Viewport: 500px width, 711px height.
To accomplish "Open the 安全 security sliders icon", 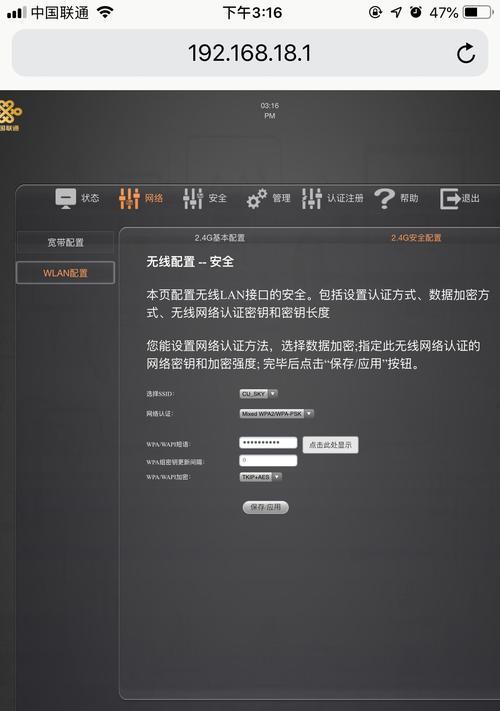I will tap(193, 198).
